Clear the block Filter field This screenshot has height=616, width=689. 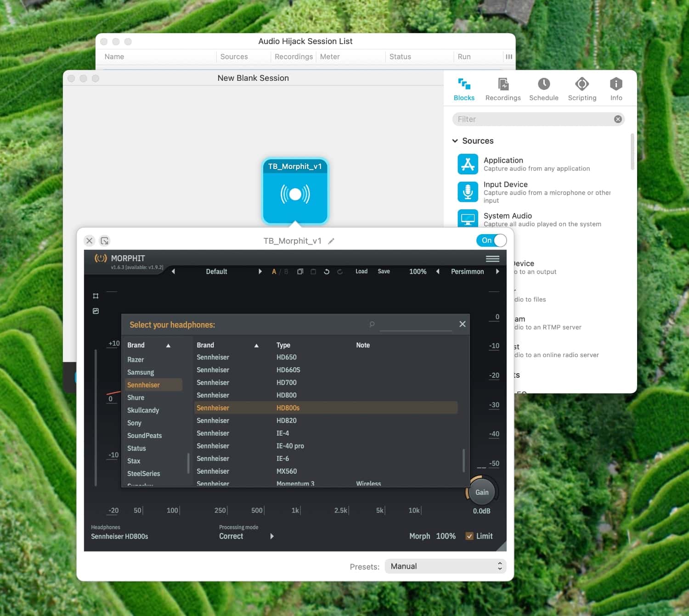[x=618, y=119]
